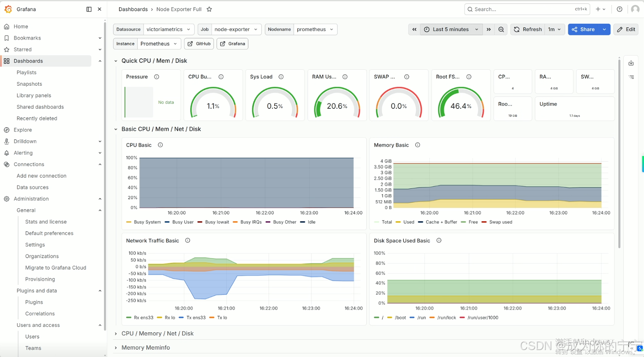The image size is (644, 357).
Task: Collapse the General subsection chevron
Action: (x=100, y=210)
